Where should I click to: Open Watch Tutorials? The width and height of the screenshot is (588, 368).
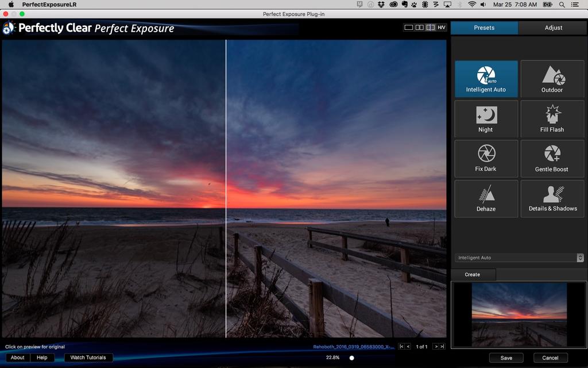[88, 358]
